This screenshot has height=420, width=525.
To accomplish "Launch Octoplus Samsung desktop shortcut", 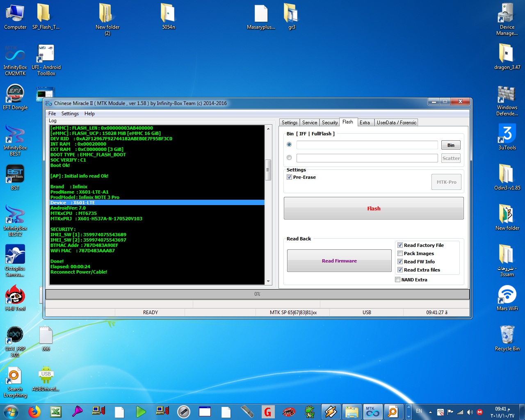I will click(x=15, y=261).
